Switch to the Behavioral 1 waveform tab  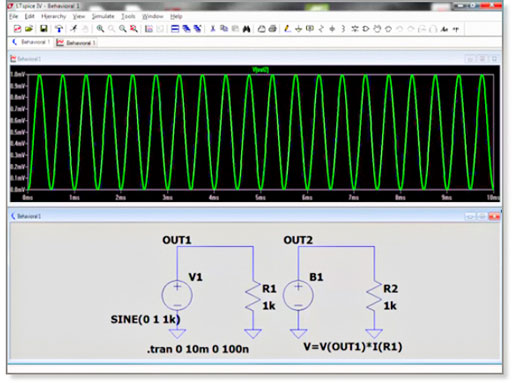[76, 43]
